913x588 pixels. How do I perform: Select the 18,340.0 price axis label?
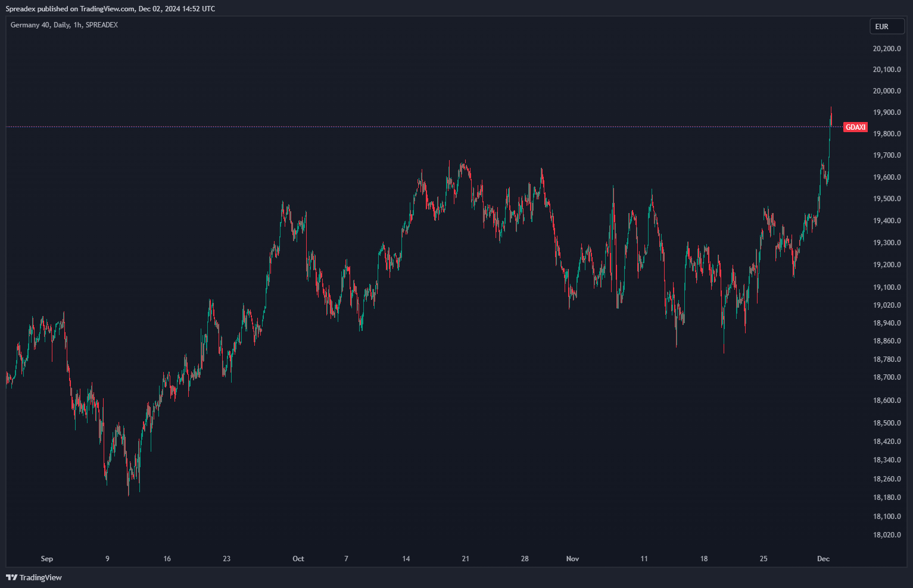[x=887, y=460]
